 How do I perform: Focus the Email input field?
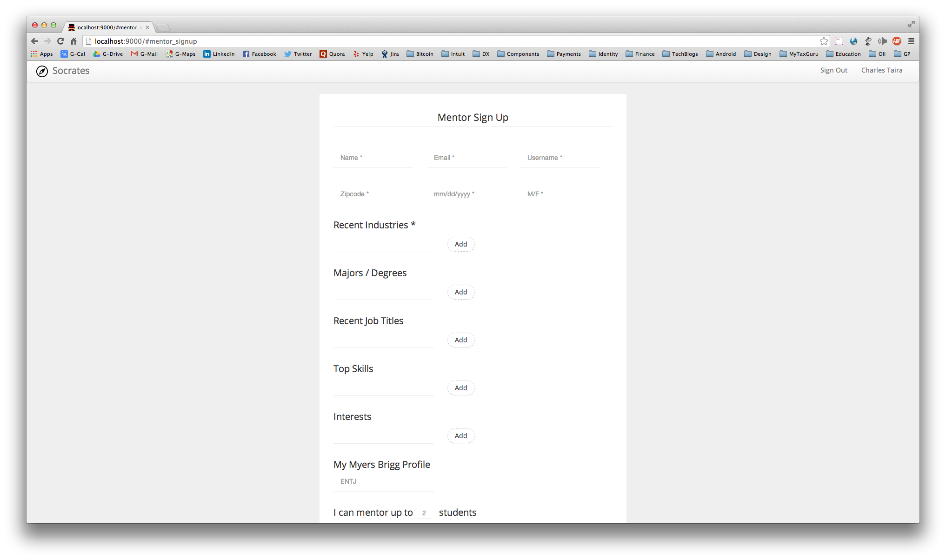(x=466, y=158)
